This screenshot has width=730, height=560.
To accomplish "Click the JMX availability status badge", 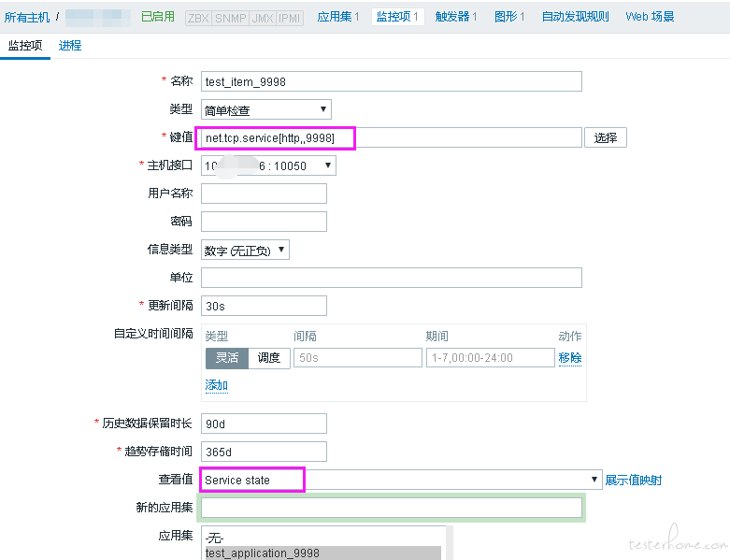I will click(263, 18).
